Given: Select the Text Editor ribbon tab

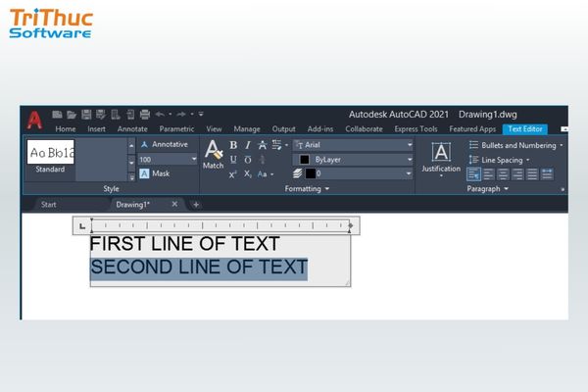Looking at the screenshot, I should click(x=525, y=129).
